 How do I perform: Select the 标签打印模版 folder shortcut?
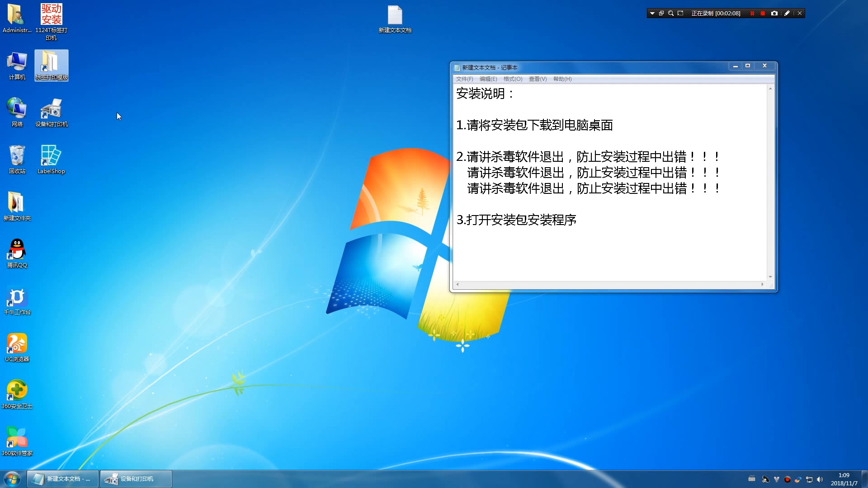(52, 66)
